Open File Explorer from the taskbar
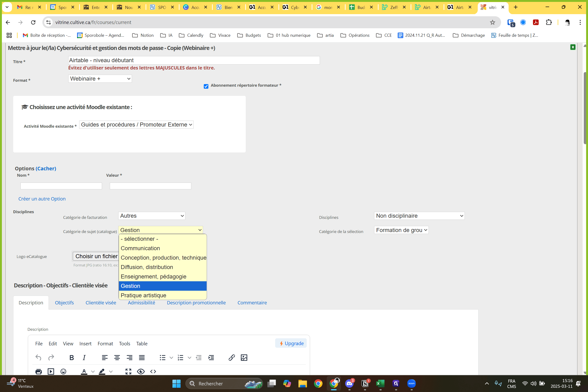588x392 pixels. coord(302,384)
